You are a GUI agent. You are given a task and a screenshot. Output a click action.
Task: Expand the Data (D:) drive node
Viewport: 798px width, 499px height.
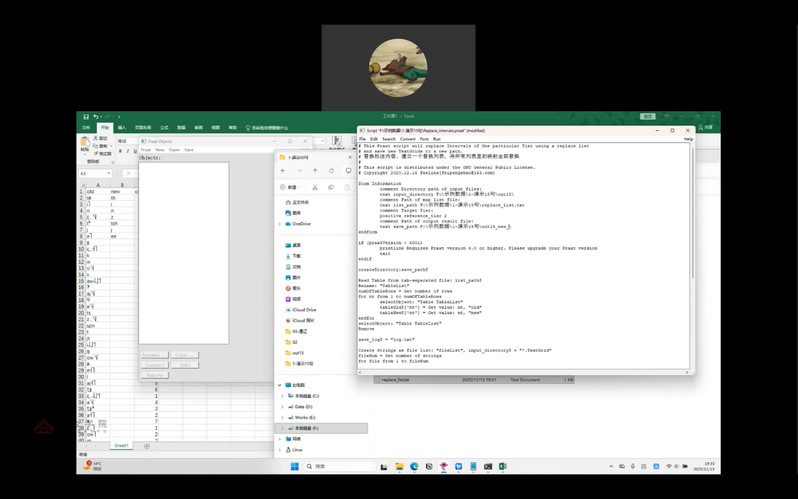281,407
